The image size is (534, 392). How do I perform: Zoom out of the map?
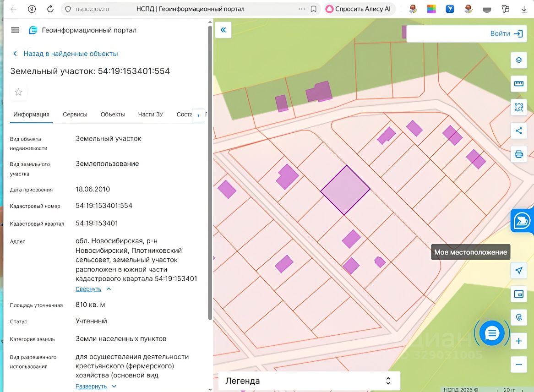click(518, 365)
